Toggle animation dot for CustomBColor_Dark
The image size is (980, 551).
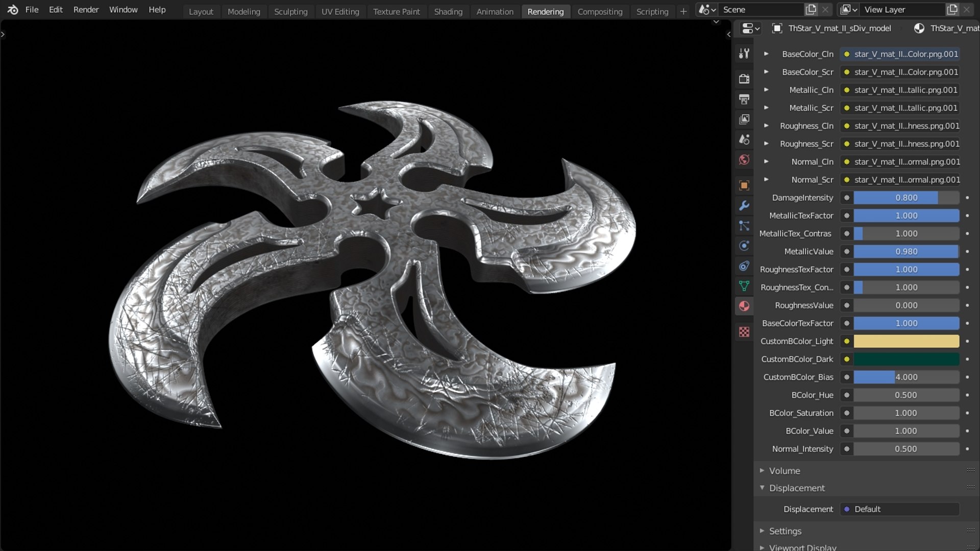pos(967,359)
